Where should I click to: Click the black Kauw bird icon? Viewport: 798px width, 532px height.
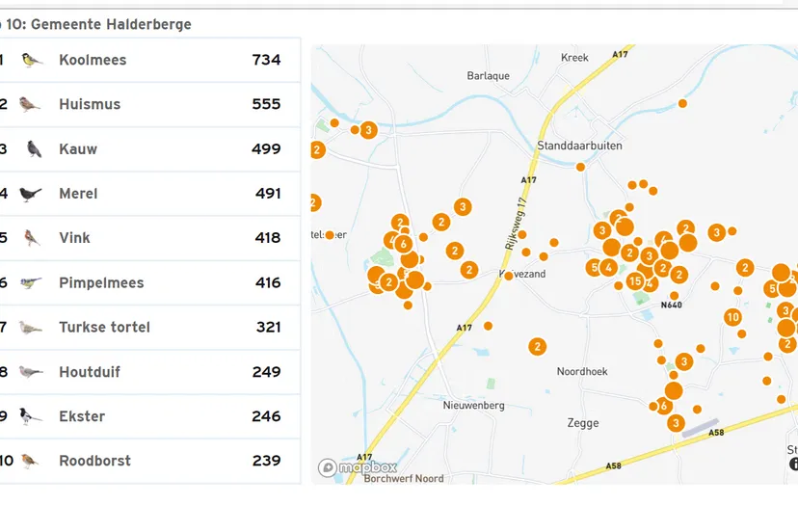[34, 149]
